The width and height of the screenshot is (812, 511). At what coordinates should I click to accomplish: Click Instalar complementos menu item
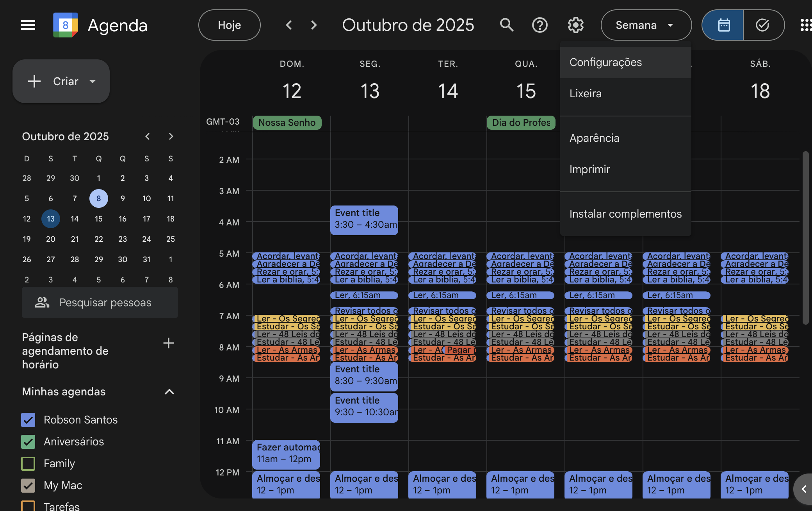pos(625,214)
